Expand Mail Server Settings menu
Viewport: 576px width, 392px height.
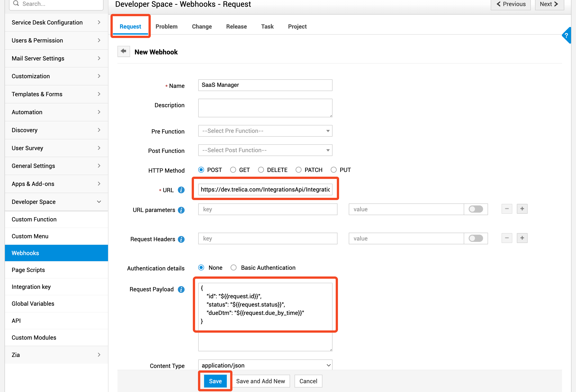[56, 58]
